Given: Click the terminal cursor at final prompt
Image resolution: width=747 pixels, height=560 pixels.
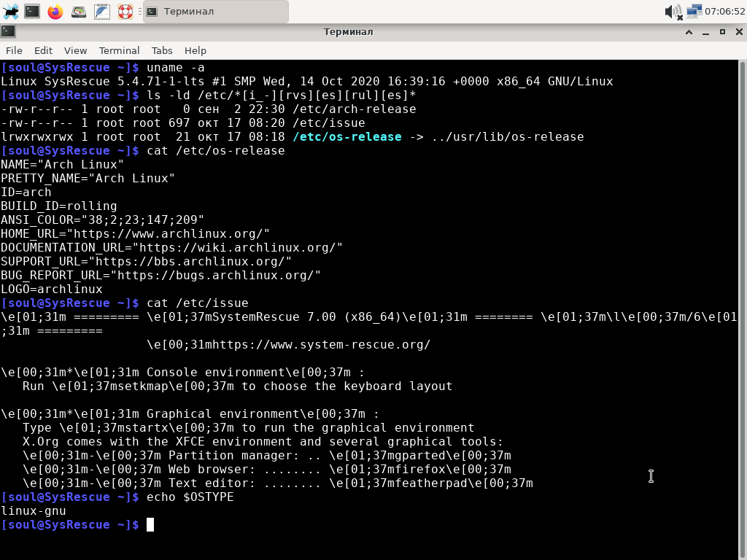Looking at the screenshot, I should 150,525.
